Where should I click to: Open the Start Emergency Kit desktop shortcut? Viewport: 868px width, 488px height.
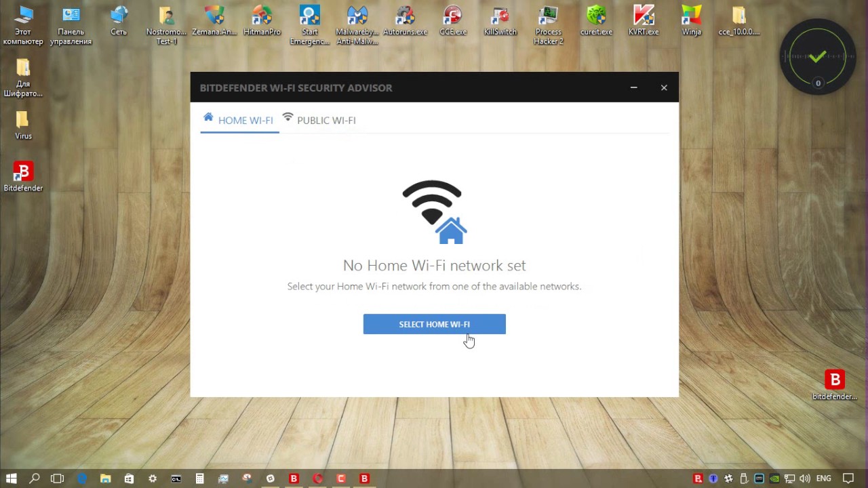[x=310, y=24]
